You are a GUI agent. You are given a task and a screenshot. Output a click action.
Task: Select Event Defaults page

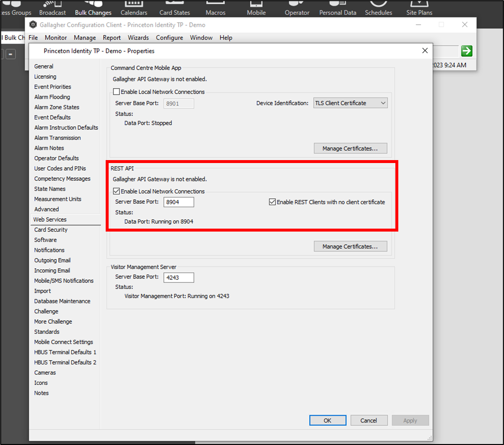[52, 117]
